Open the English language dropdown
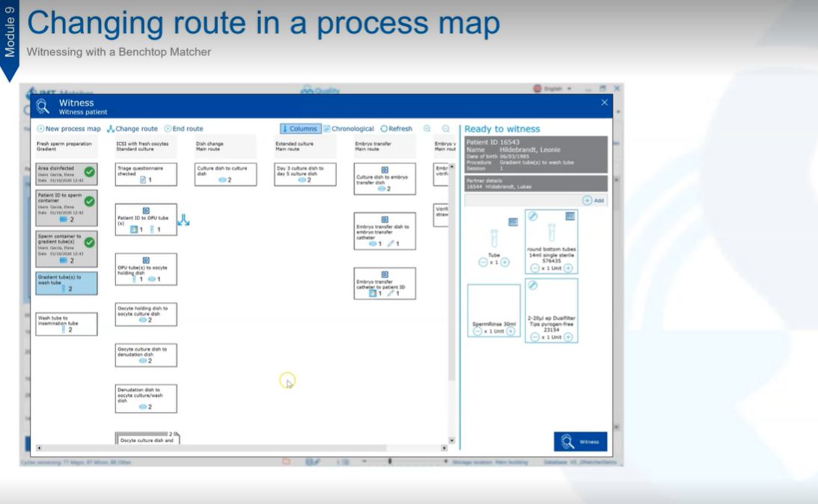This screenshot has height=504, width=818. [x=553, y=88]
